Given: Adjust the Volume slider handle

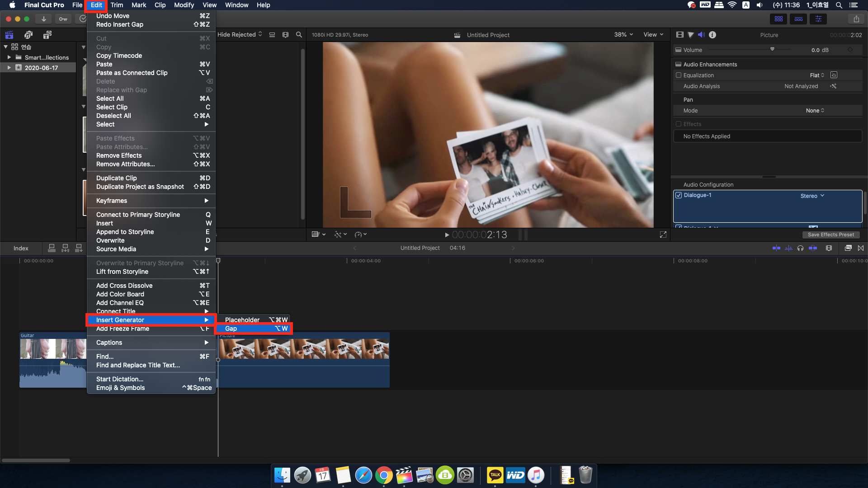Looking at the screenshot, I should pyautogui.click(x=772, y=49).
